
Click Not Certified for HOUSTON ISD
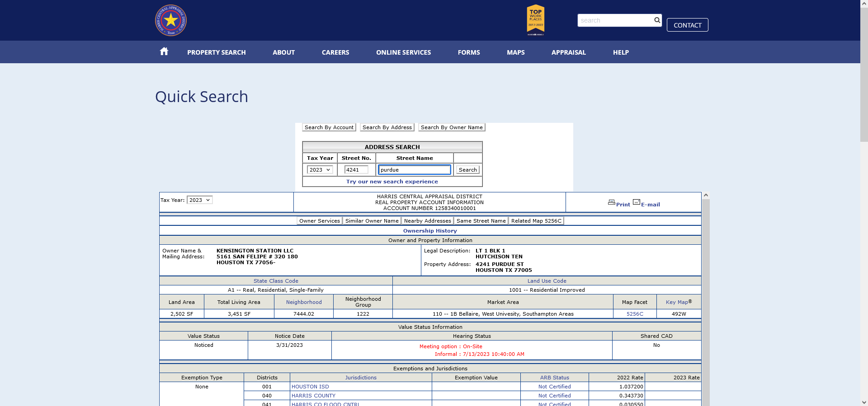(x=555, y=387)
